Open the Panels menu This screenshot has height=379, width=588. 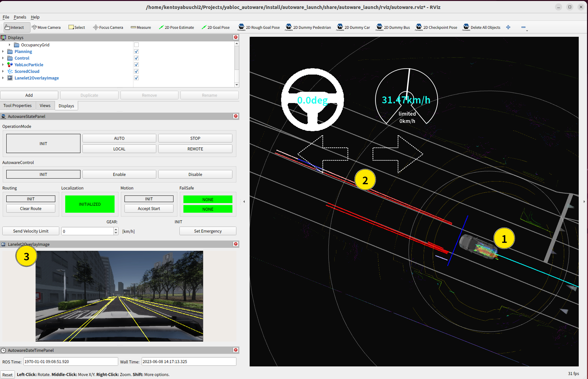tap(20, 17)
